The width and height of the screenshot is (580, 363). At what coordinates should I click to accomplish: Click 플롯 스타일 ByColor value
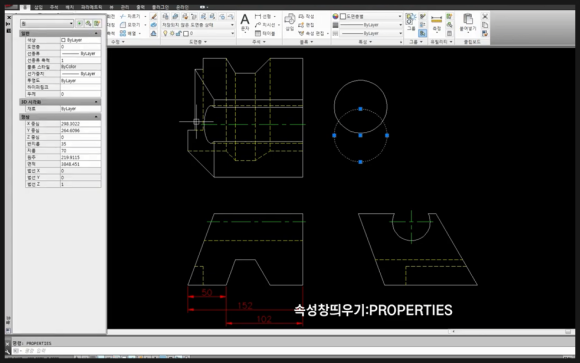tap(80, 67)
